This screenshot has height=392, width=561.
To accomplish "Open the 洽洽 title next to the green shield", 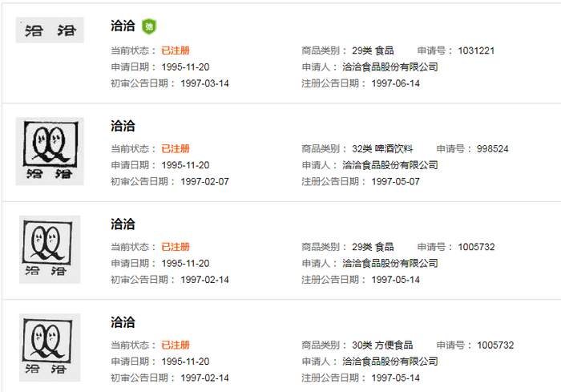I will (123, 26).
